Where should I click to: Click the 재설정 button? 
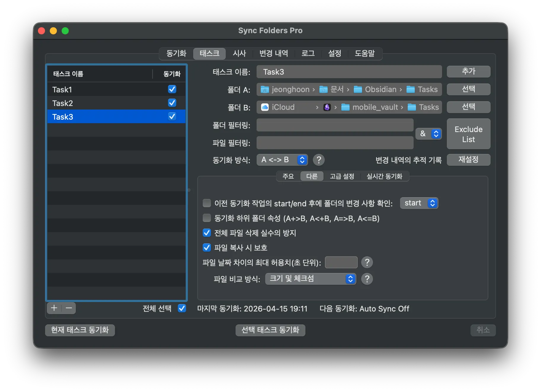pos(468,160)
